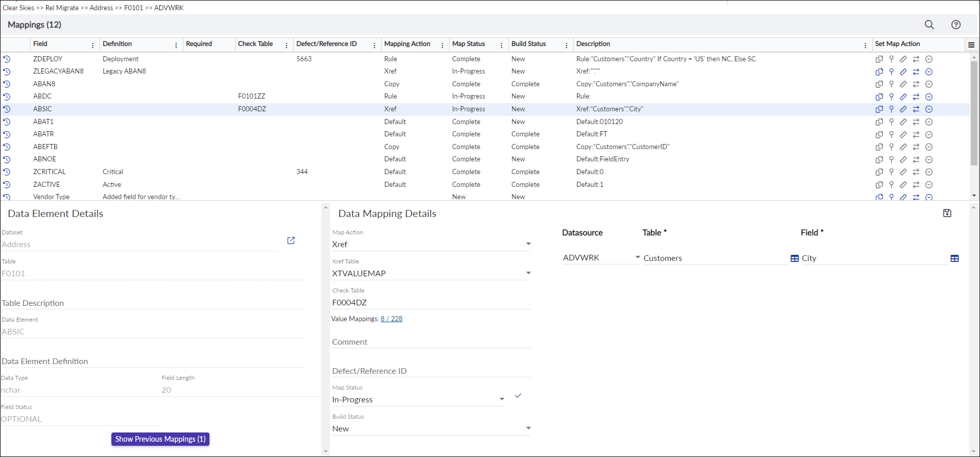
Task: Click the Defect/Reference ID input field
Action: pos(431,371)
